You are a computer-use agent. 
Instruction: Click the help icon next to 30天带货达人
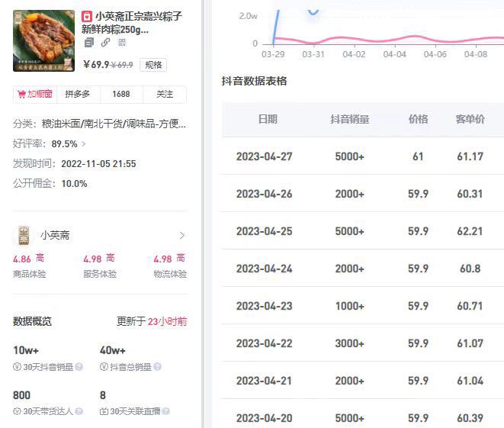(79, 411)
